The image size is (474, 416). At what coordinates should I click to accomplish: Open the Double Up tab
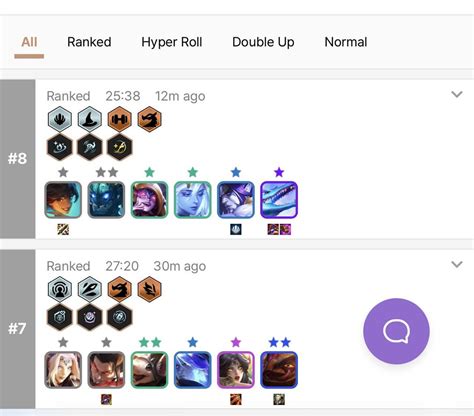point(263,42)
